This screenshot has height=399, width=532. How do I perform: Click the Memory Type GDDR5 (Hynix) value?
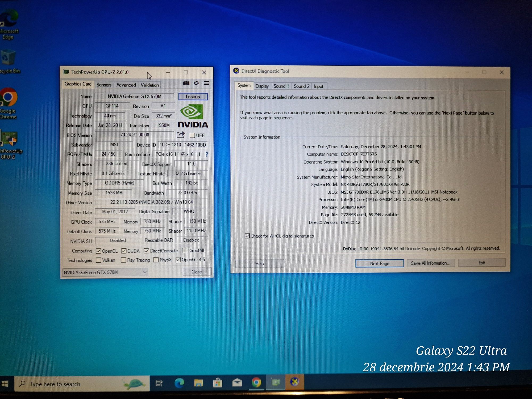pos(119,183)
